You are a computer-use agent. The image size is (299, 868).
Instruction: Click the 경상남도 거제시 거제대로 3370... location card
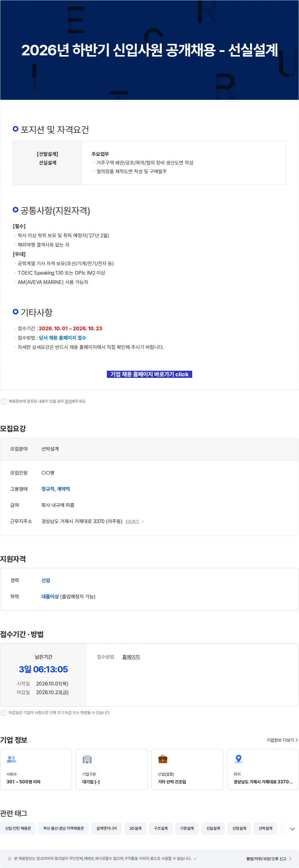pyautogui.click(x=263, y=769)
